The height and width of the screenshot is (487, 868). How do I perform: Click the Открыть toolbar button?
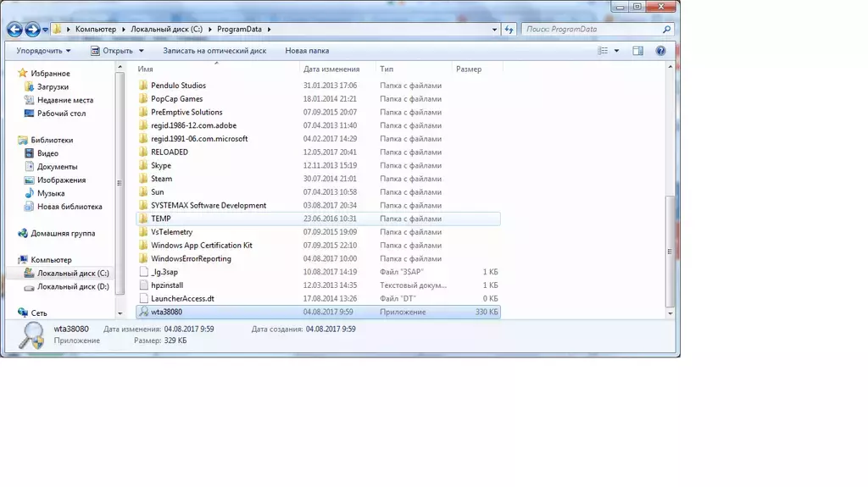pos(113,51)
